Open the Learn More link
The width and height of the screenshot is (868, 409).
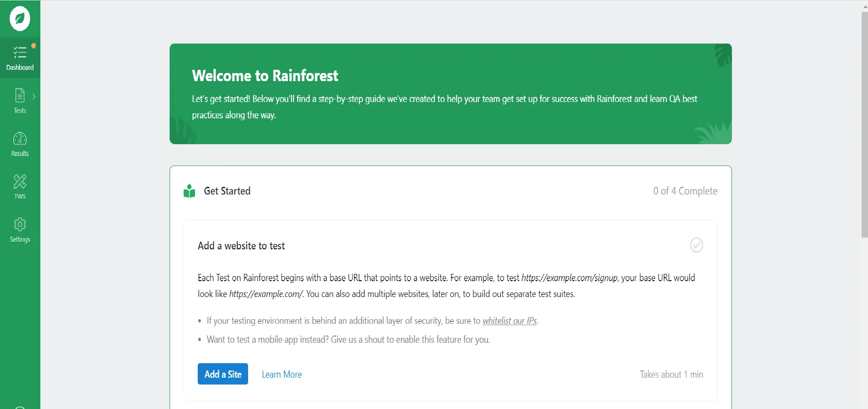point(281,374)
